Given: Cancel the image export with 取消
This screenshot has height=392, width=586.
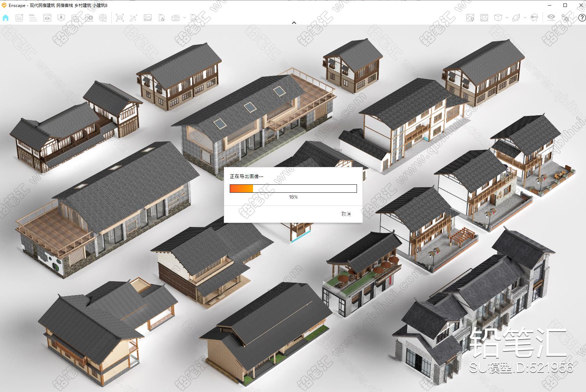Looking at the screenshot, I should pos(346,214).
